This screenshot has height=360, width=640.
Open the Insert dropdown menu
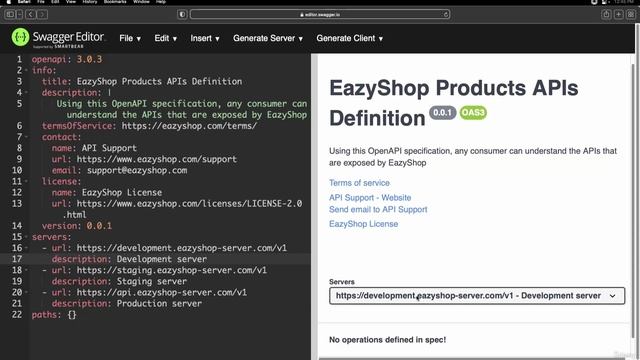click(x=204, y=38)
